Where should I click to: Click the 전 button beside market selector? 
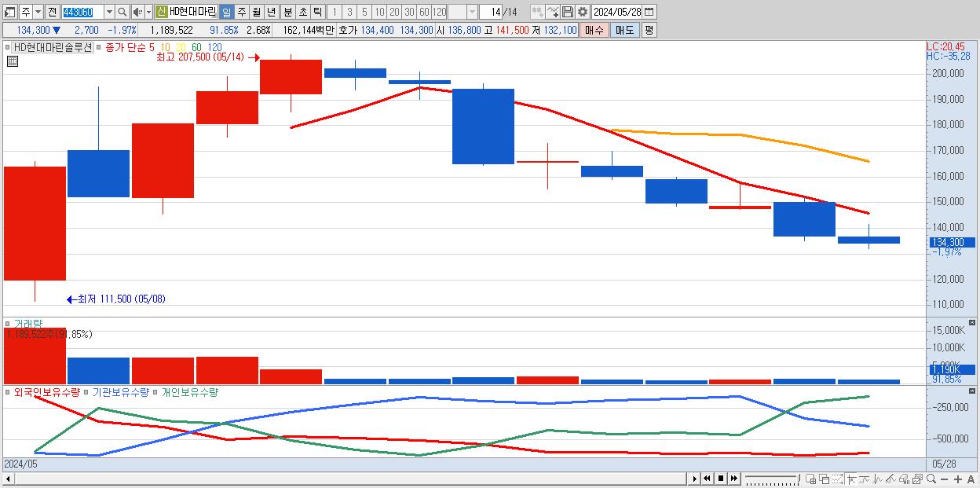(52, 12)
